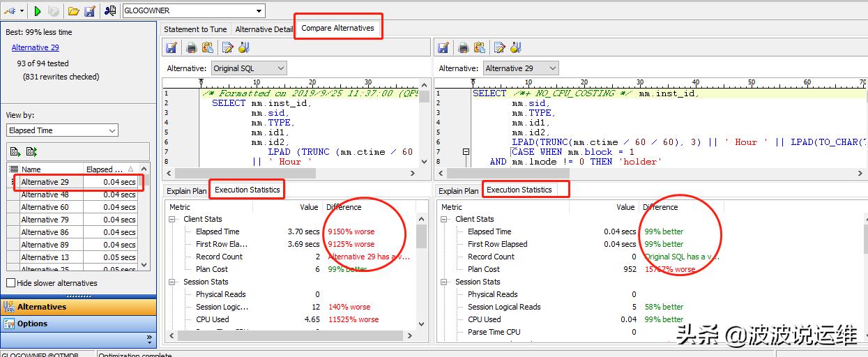This screenshot has width=868, height=357.
Task: Click the greyed-out stop button in top toolbar
Action: (54, 11)
